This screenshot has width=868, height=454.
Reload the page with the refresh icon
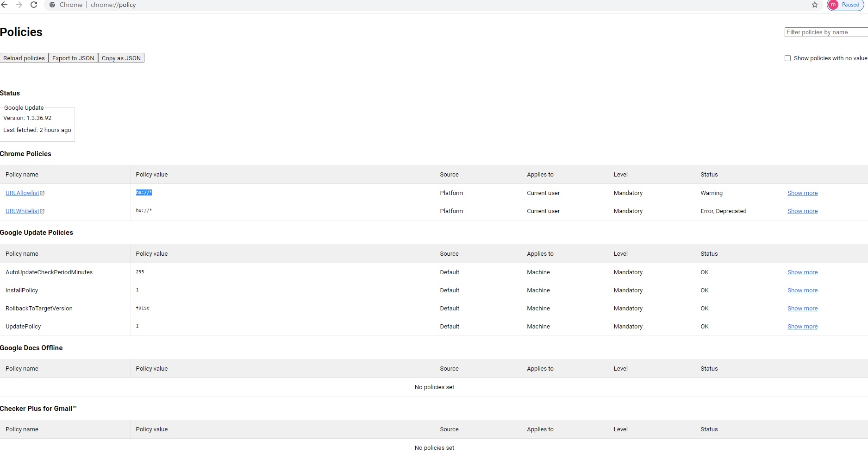(34, 5)
